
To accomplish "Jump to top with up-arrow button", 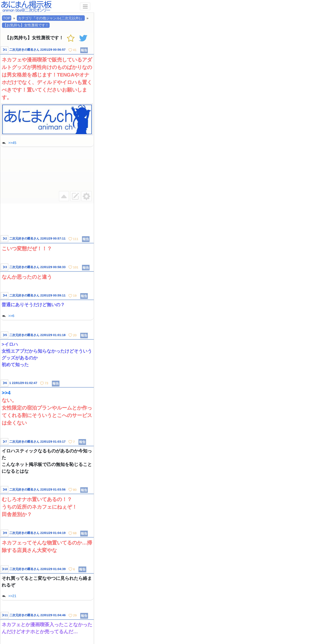I will point(64,196).
